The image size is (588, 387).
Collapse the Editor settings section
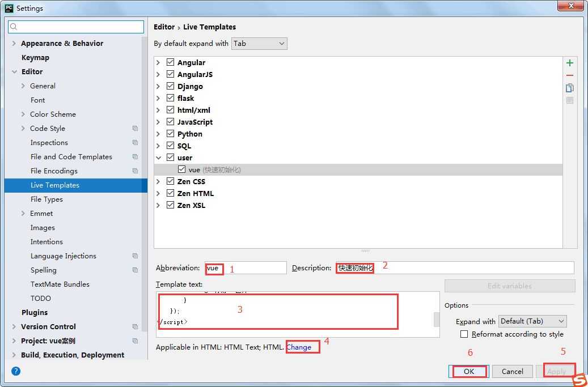point(14,71)
